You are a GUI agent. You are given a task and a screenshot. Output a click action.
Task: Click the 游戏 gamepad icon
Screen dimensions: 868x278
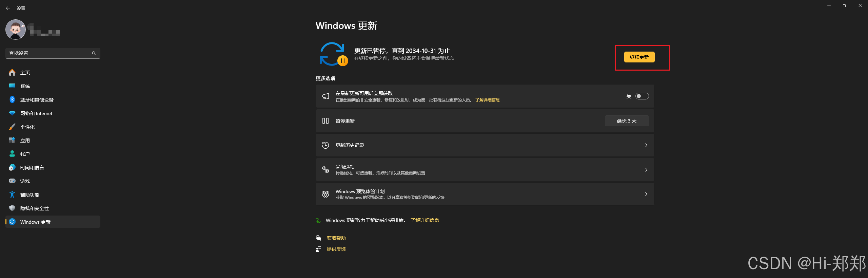(x=12, y=181)
